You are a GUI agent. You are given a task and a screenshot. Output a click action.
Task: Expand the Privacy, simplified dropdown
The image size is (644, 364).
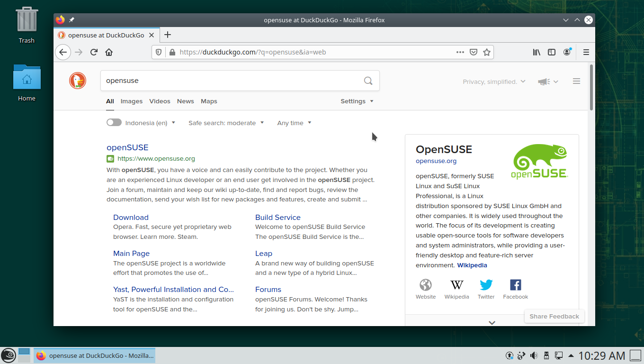click(x=494, y=82)
